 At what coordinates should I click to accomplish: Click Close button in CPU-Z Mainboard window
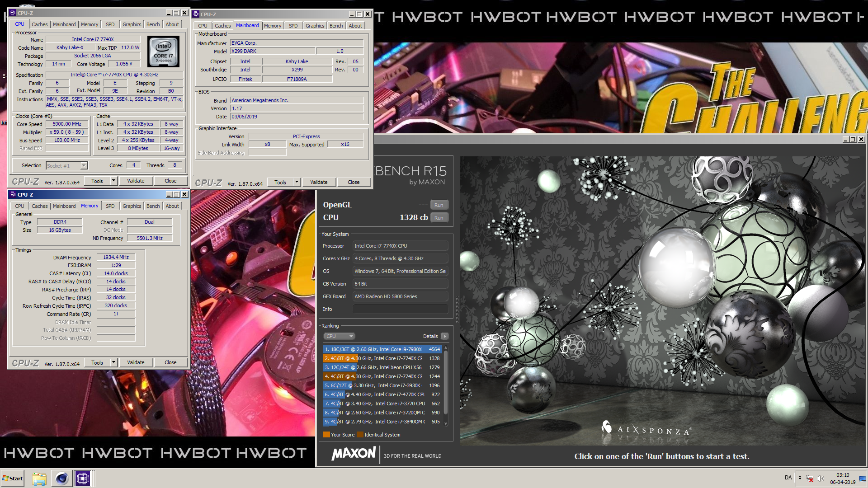click(354, 182)
